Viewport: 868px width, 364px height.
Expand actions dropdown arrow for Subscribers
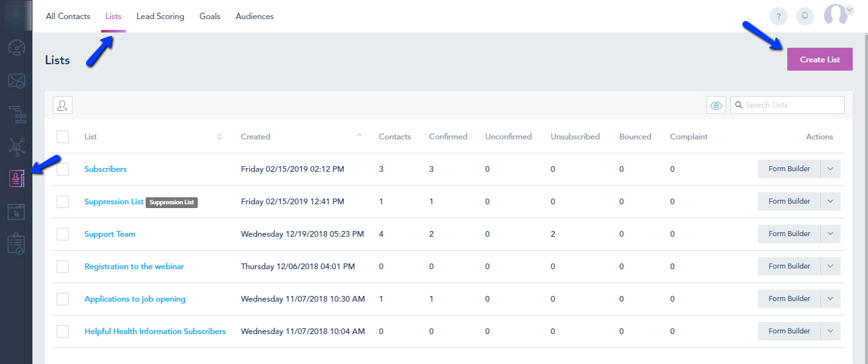pyautogui.click(x=830, y=169)
